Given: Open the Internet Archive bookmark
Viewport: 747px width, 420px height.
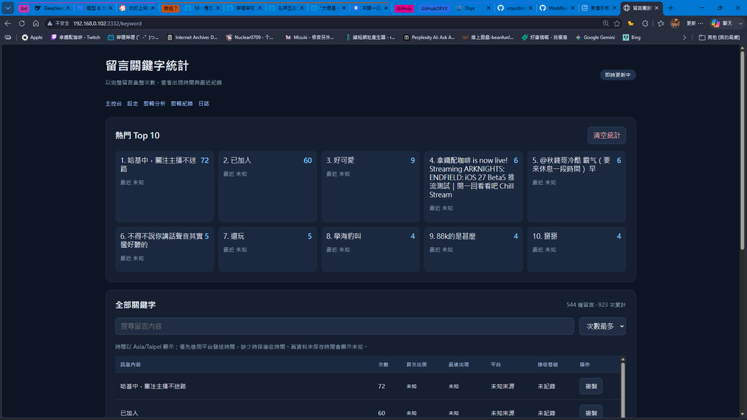Looking at the screenshot, I should [192, 37].
